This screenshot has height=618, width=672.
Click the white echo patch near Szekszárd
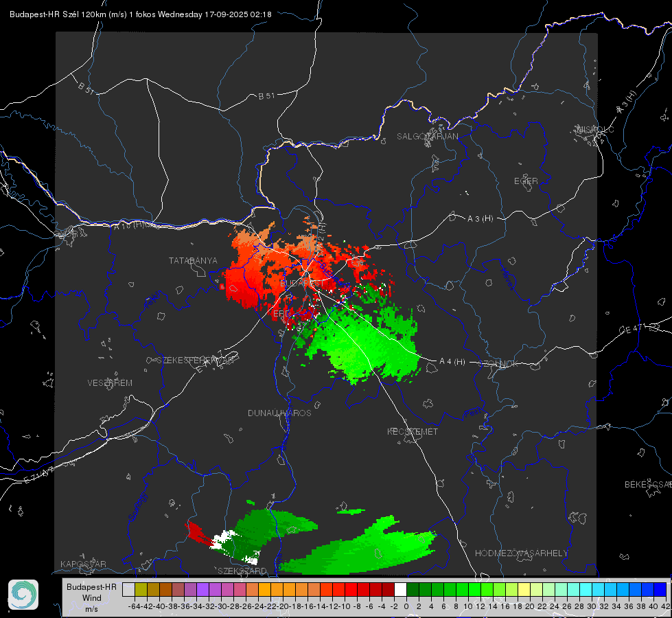tap(223, 540)
